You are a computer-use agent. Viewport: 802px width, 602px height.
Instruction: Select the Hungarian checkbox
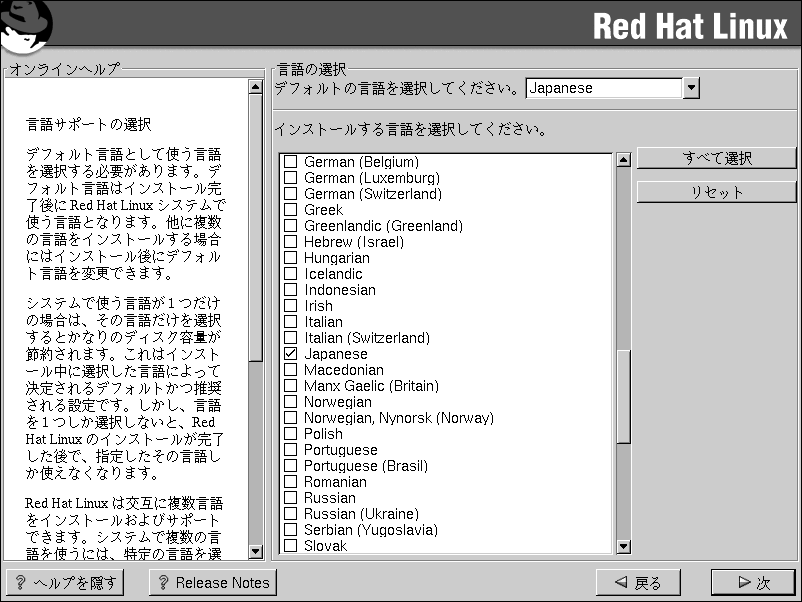[291, 258]
